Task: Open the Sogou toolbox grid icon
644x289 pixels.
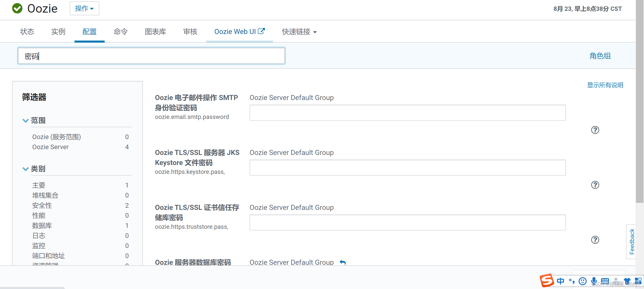Action: click(x=638, y=281)
